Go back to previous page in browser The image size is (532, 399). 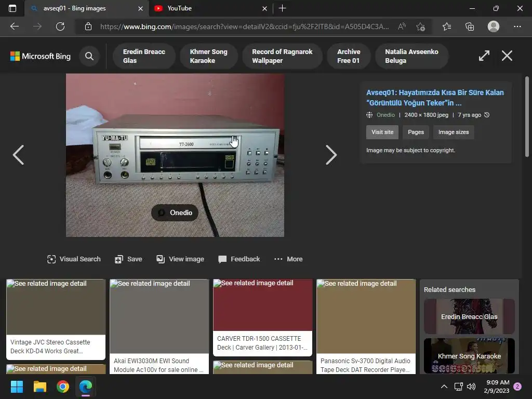point(14,26)
